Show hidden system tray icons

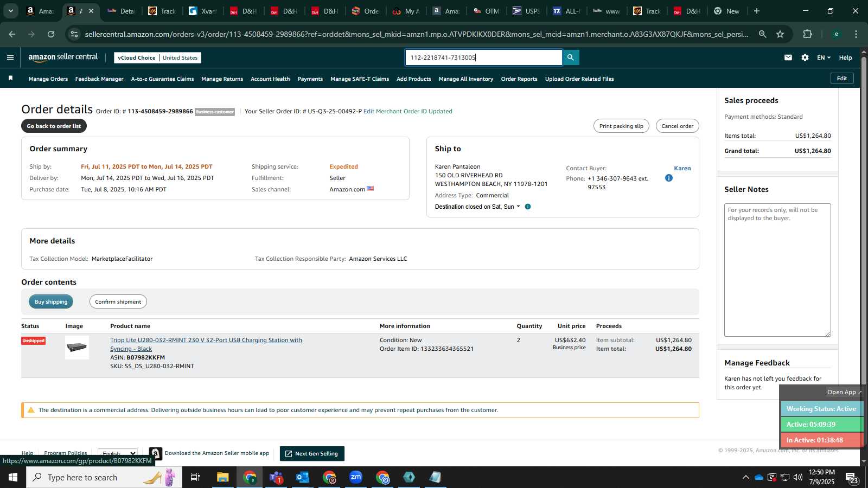[x=745, y=477]
